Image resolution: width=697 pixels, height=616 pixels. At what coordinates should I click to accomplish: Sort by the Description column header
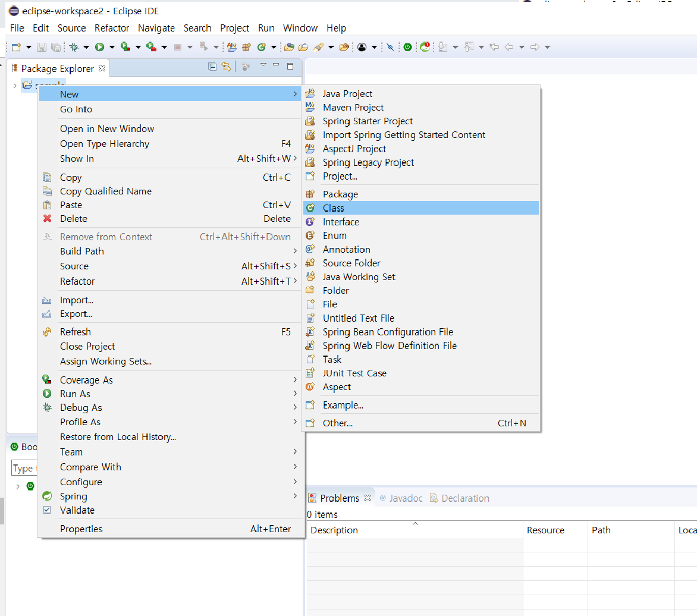pyautogui.click(x=415, y=530)
